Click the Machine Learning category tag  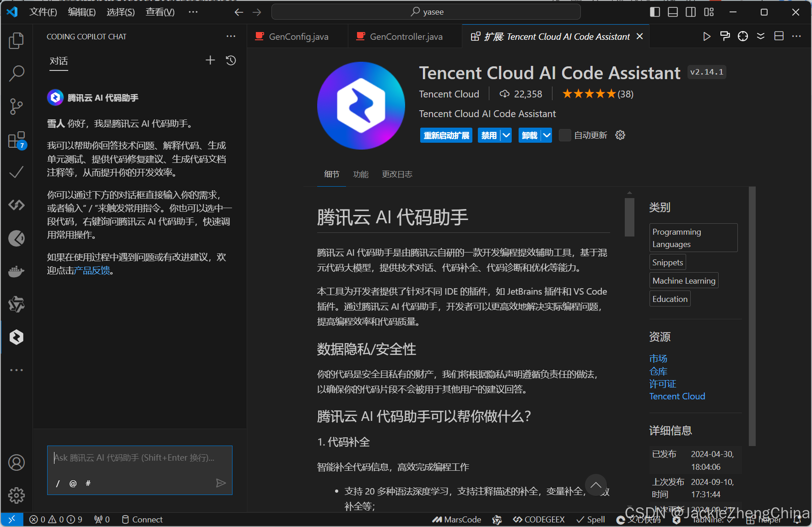[x=683, y=280]
